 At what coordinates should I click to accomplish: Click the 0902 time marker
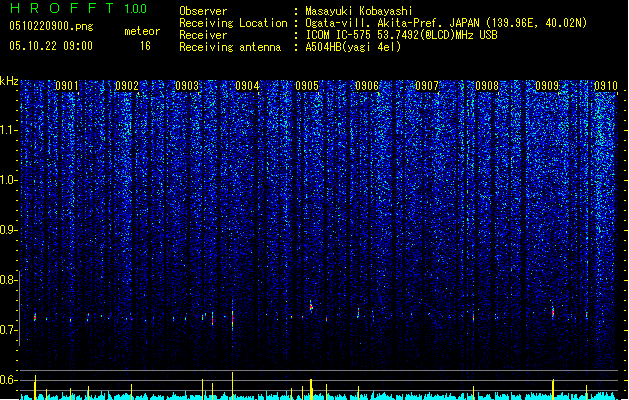(x=127, y=86)
